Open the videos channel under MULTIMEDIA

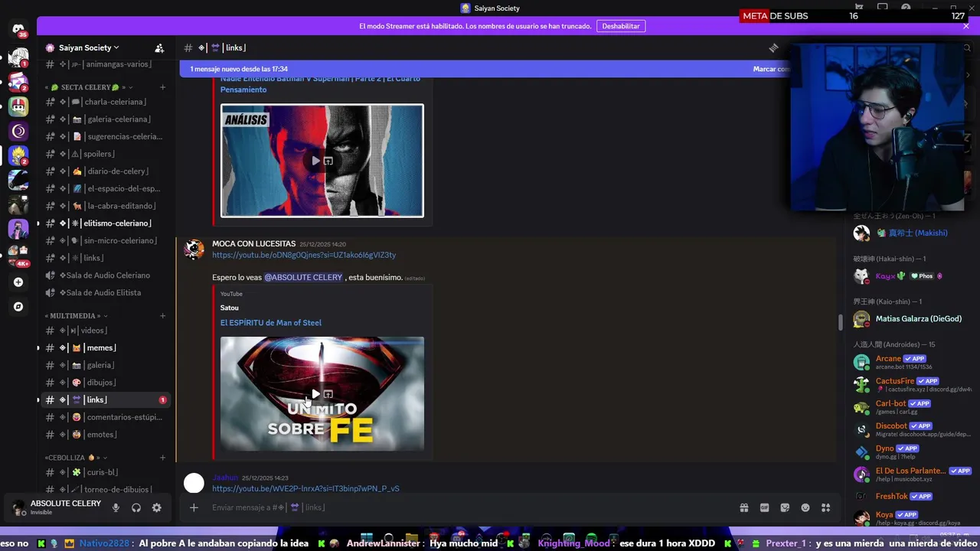(x=104, y=331)
